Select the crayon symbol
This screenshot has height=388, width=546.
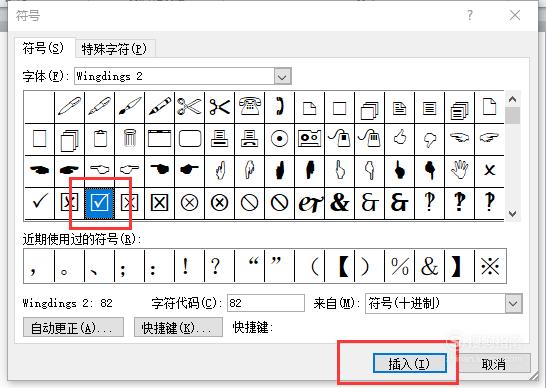159,107
